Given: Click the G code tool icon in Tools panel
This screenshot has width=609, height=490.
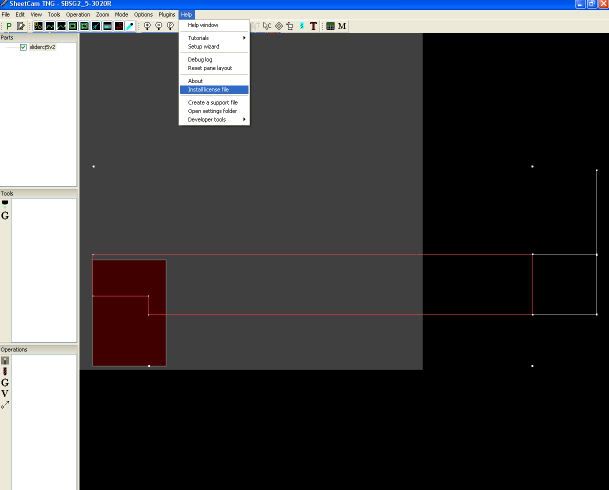Looking at the screenshot, I should pyautogui.click(x=5, y=215).
